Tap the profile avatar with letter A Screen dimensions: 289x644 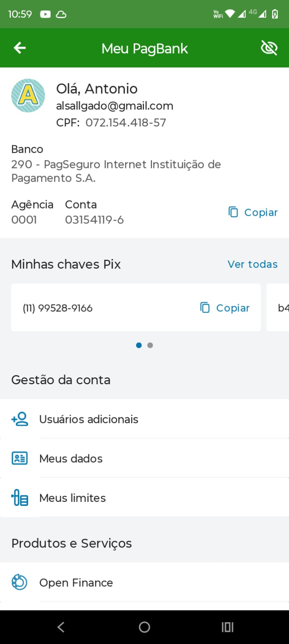(x=28, y=95)
